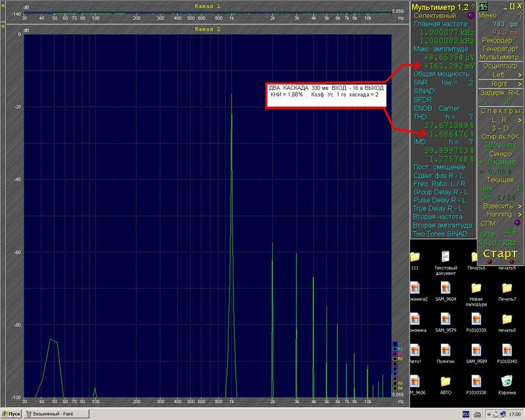Image resolution: width=525 pixels, height=420 pixels.
Task: Toggle the СПМ purple indicator
Action: coord(517,223)
